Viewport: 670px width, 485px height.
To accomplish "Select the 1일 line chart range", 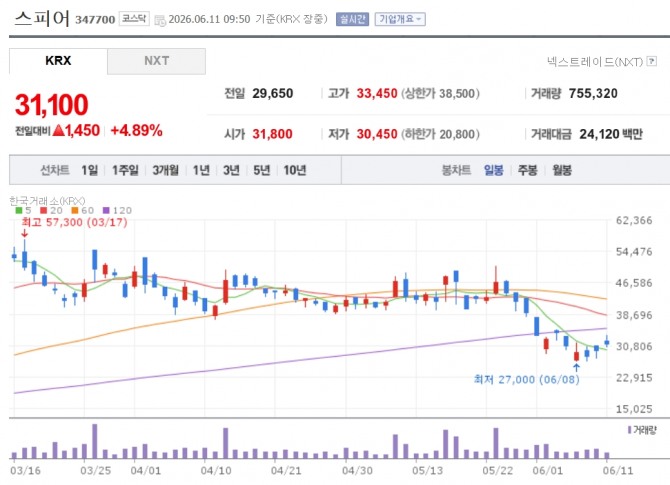I will click(90, 170).
